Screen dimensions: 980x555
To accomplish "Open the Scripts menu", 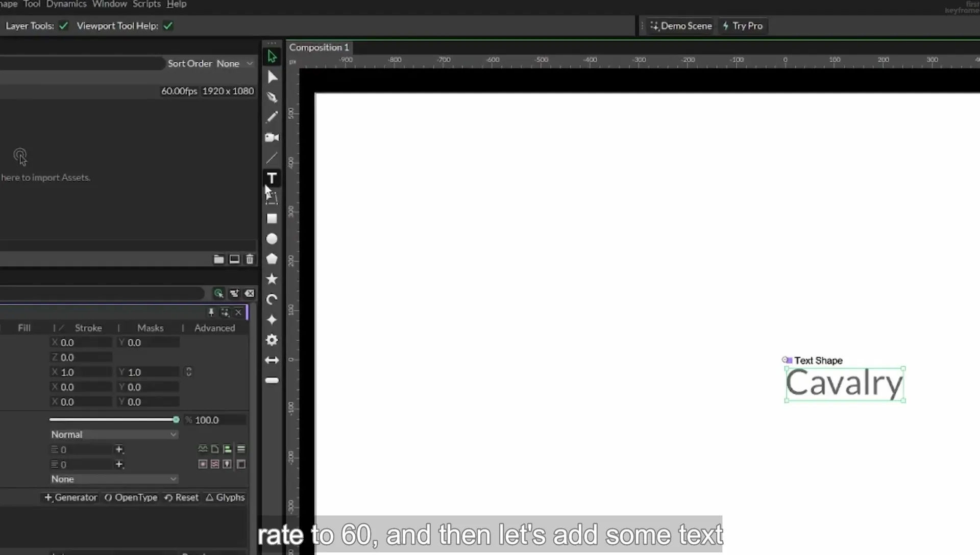I will pyautogui.click(x=146, y=4).
